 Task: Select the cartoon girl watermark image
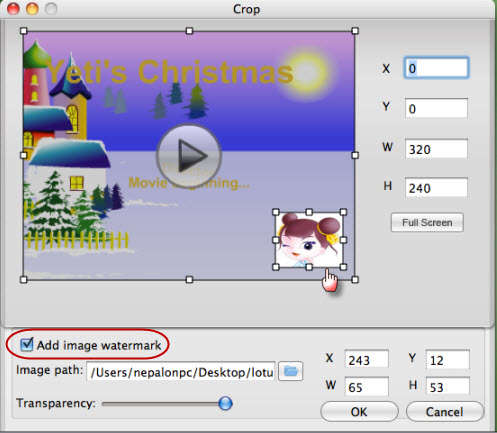click(x=309, y=240)
